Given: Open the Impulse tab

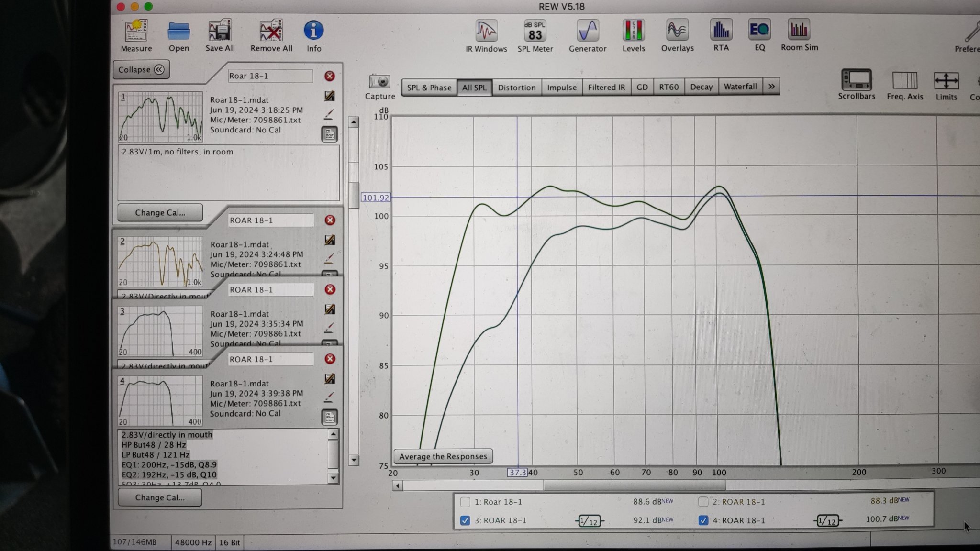Looking at the screenshot, I should point(562,88).
